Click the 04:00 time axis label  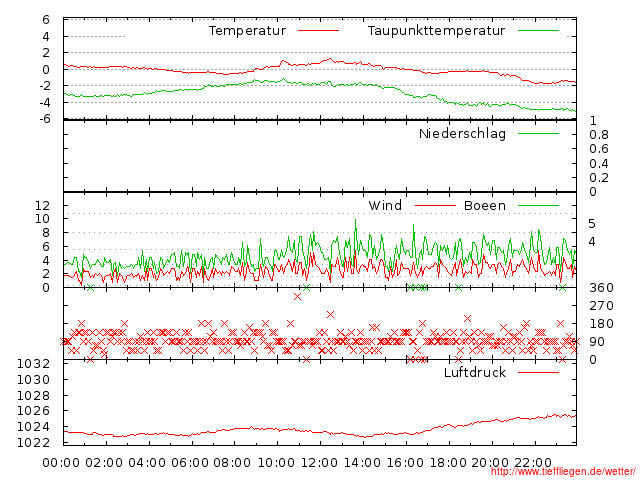[147, 463]
